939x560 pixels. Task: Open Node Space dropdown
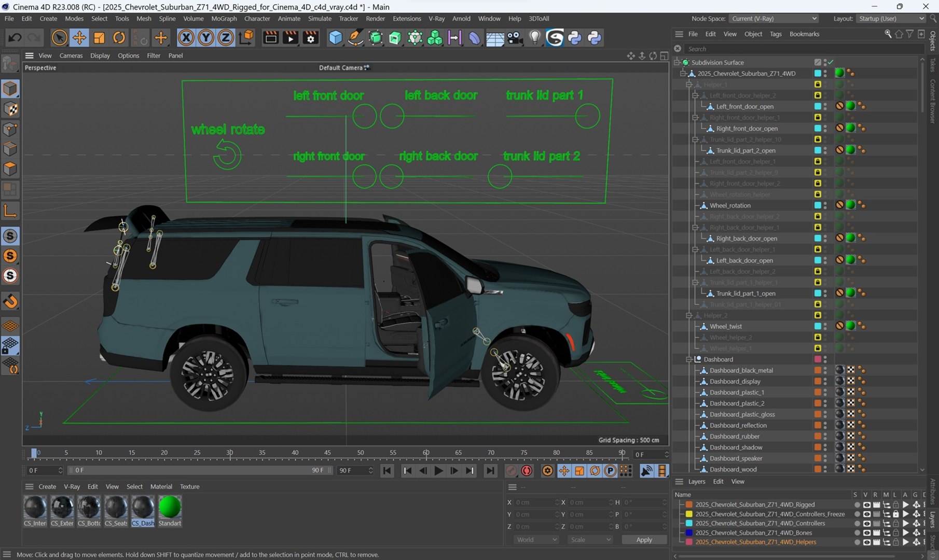(774, 18)
